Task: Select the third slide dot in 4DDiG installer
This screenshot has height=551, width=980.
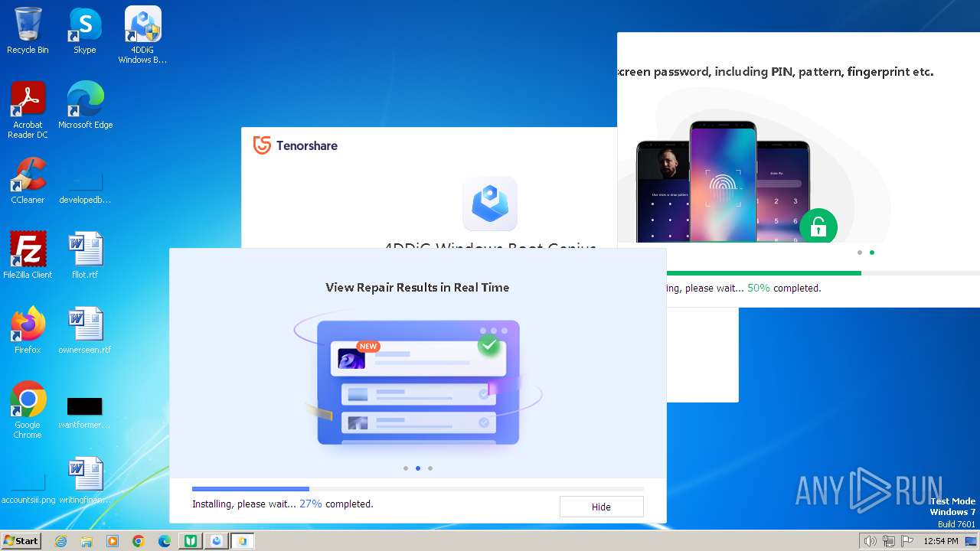Action: (430, 468)
